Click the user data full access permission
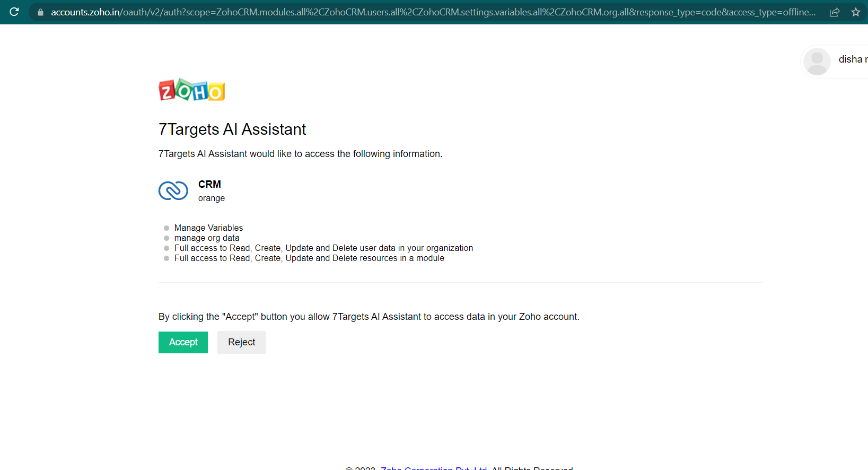 (x=323, y=248)
